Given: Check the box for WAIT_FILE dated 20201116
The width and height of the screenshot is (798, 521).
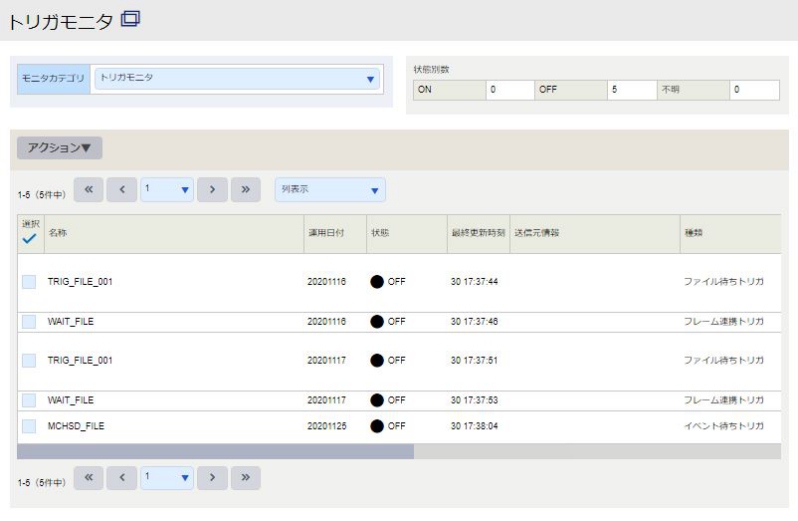Looking at the screenshot, I should point(29,322).
